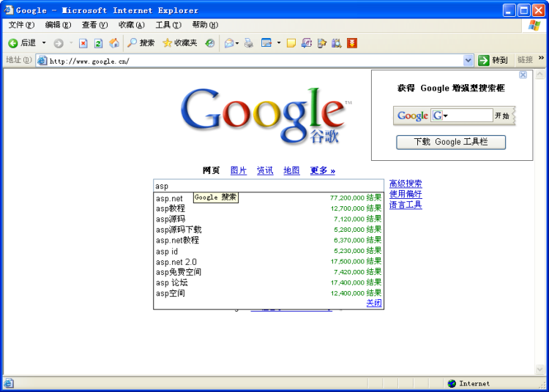Click the toolbar icon left of binoculars
The image size is (549, 392).
[x=322, y=43]
